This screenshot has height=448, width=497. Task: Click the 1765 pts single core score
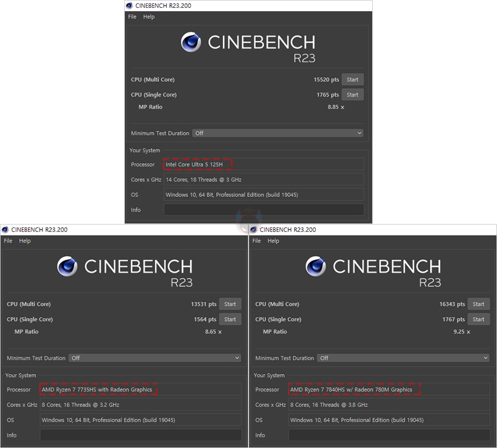tap(328, 95)
